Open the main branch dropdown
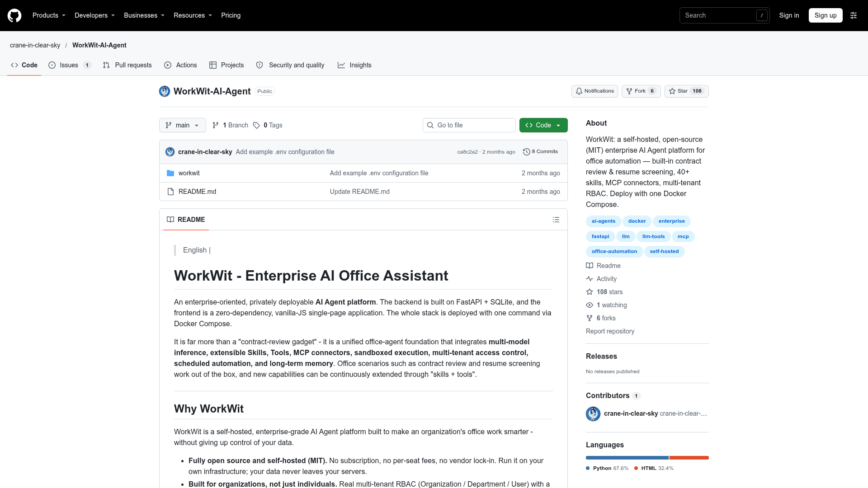 tap(183, 125)
